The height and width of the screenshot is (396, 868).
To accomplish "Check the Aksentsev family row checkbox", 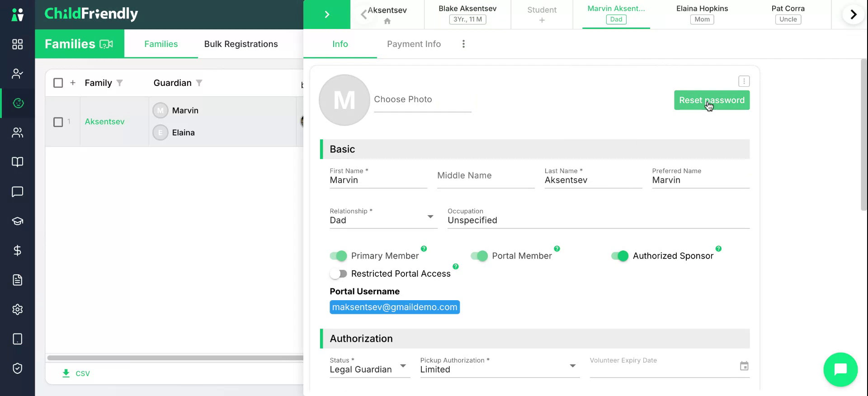I will (x=58, y=122).
